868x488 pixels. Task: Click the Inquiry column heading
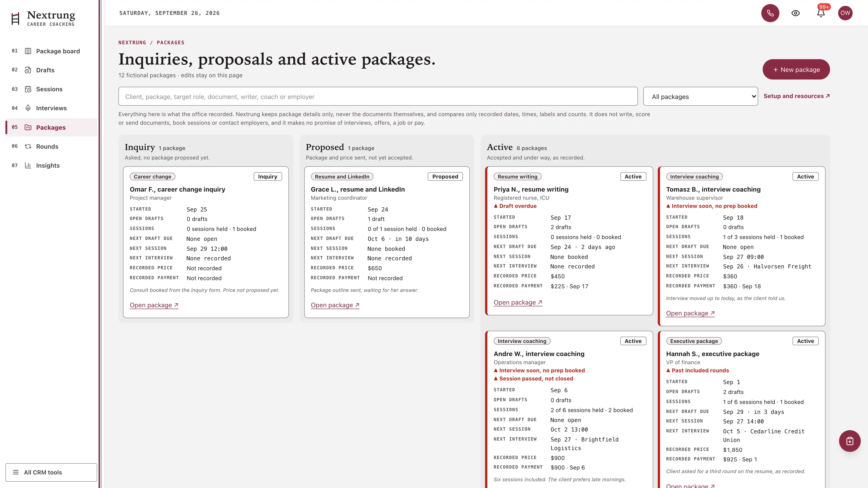(x=140, y=147)
